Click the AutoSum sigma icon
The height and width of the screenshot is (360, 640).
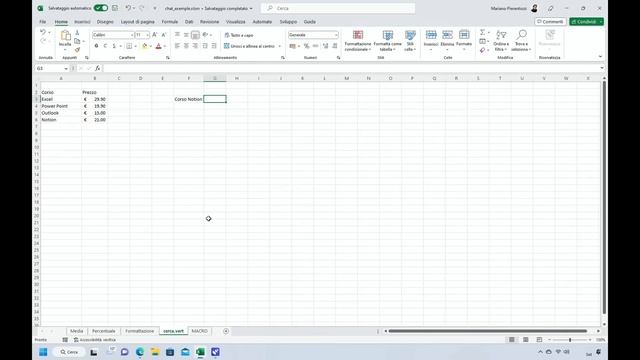click(482, 32)
